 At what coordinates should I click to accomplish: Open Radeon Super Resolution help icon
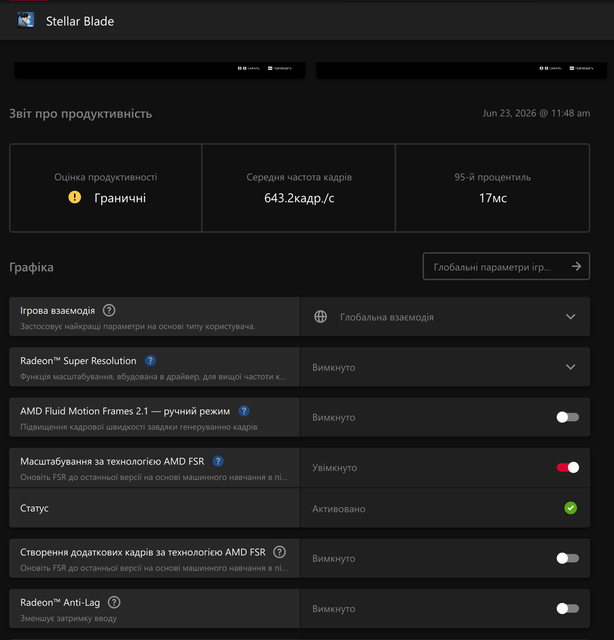[150, 360]
